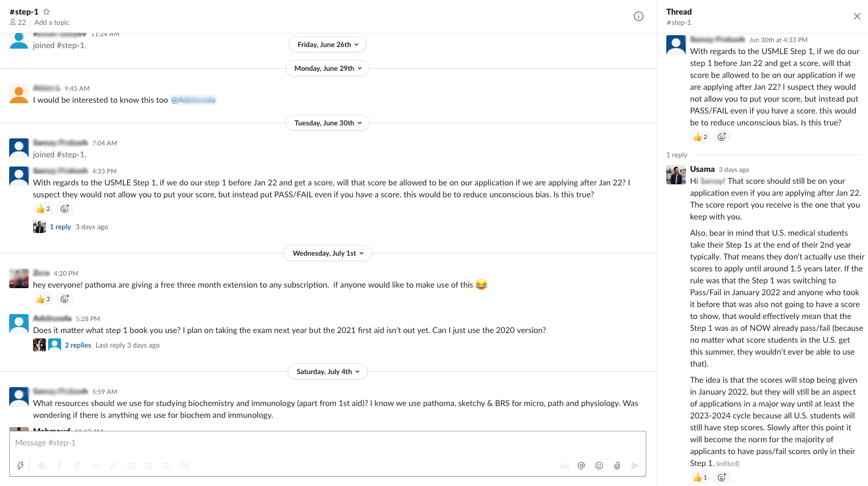This screenshot has height=486, width=868.
Task: Click the member count 22
Action: pos(18,22)
